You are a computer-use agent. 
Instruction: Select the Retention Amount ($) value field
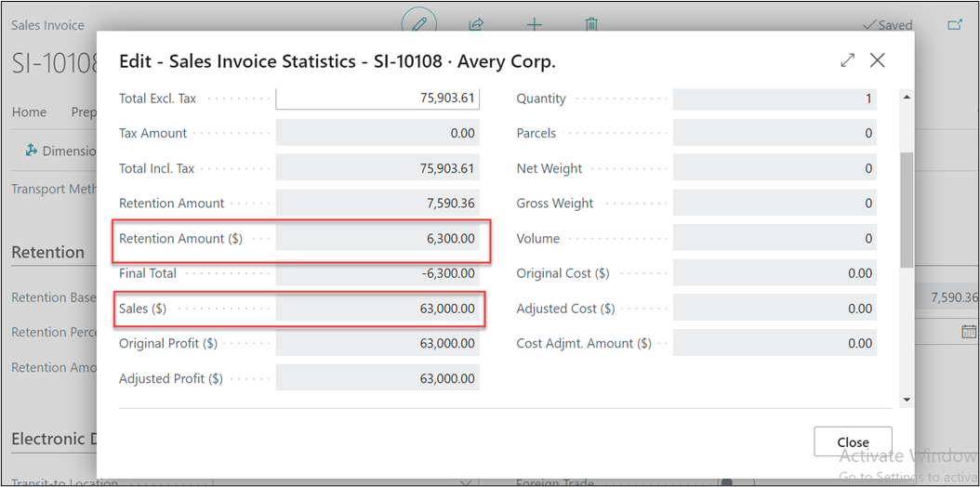(377, 239)
